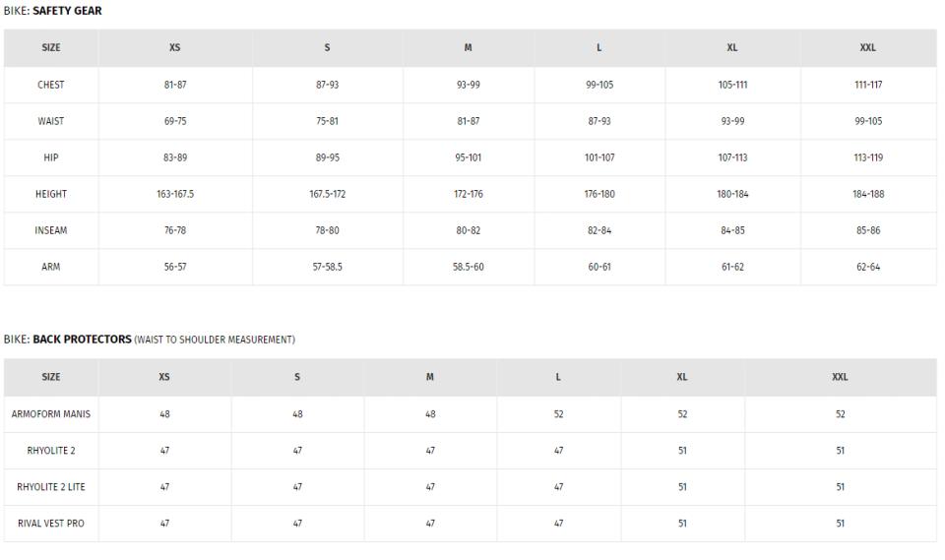Select the arm value 58.5-60
The height and width of the screenshot is (560, 945).
pyautogui.click(x=468, y=267)
